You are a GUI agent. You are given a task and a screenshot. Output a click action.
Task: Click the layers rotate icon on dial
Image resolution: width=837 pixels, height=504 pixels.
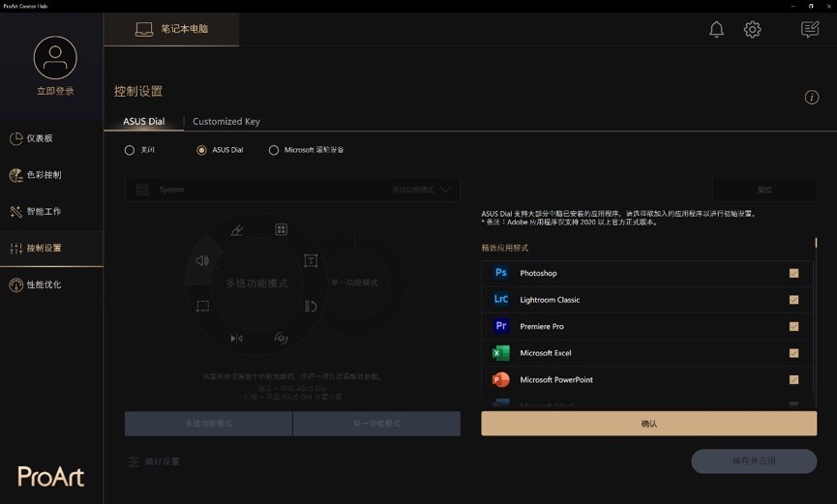pyautogui.click(x=281, y=338)
